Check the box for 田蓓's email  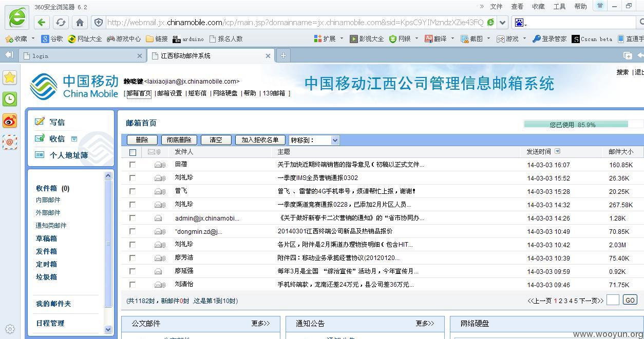click(132, 165)
